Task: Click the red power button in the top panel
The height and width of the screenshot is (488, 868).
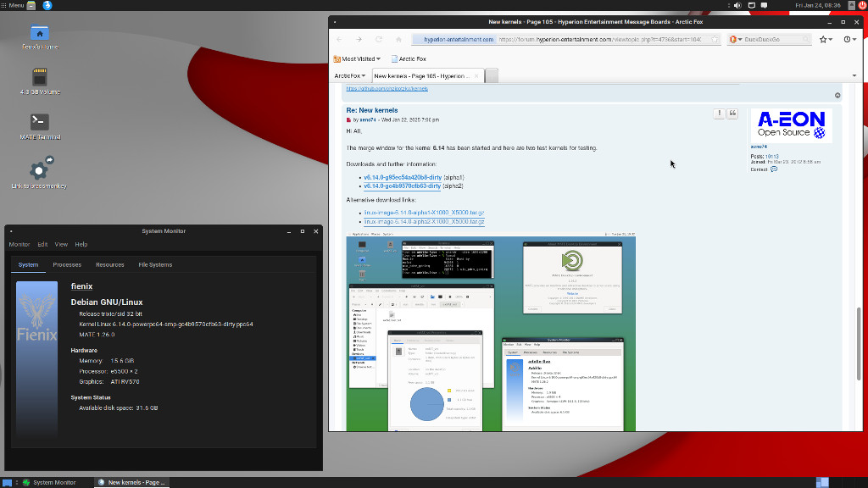Action: pos(862,6)
